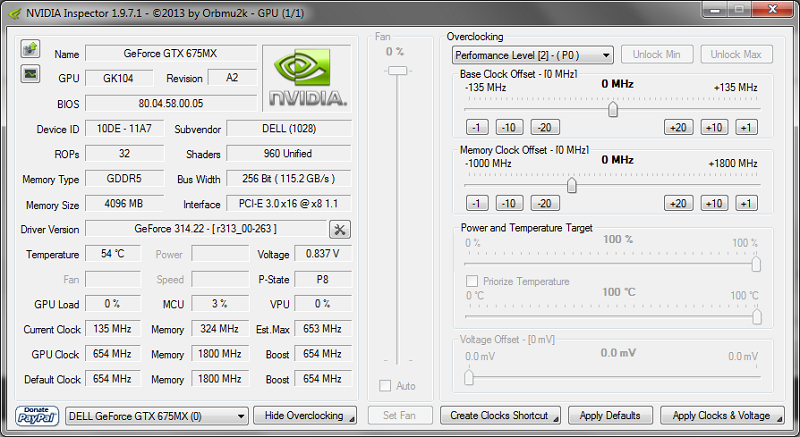Image resolution: width=800 pixels, height=437 pixels.
Task: Click Memory Clock Offset +1 button
Action: pyautogui.click(x=746, y=203)
